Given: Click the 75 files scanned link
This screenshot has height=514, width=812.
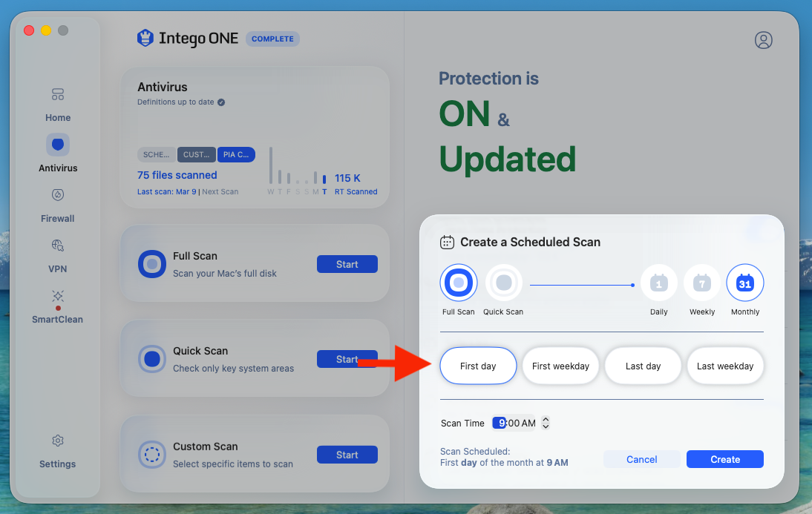Looking at the screenshot, I should point(177,175).
